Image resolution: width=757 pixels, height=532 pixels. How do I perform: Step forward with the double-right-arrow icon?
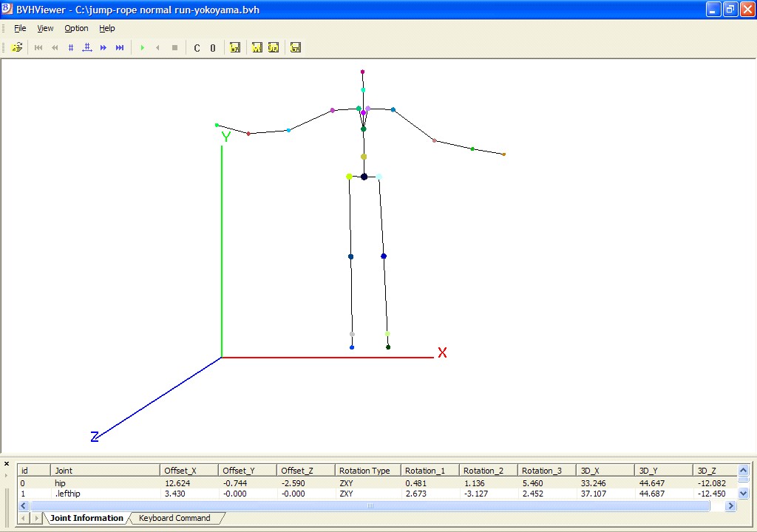click(x=103, y=48)
